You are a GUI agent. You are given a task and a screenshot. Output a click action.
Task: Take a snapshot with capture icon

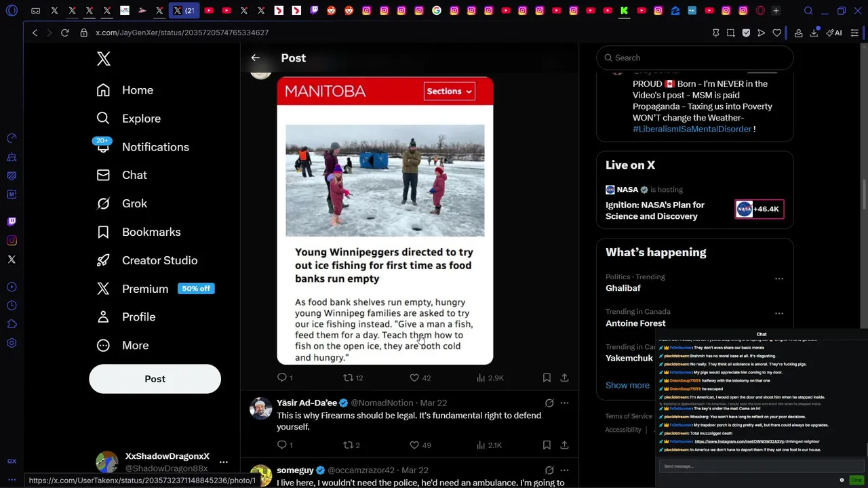[x=730, y=33]
